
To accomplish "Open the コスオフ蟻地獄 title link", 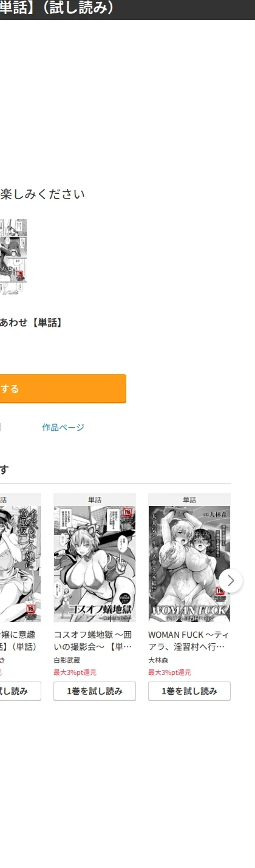I will (93, 640).
